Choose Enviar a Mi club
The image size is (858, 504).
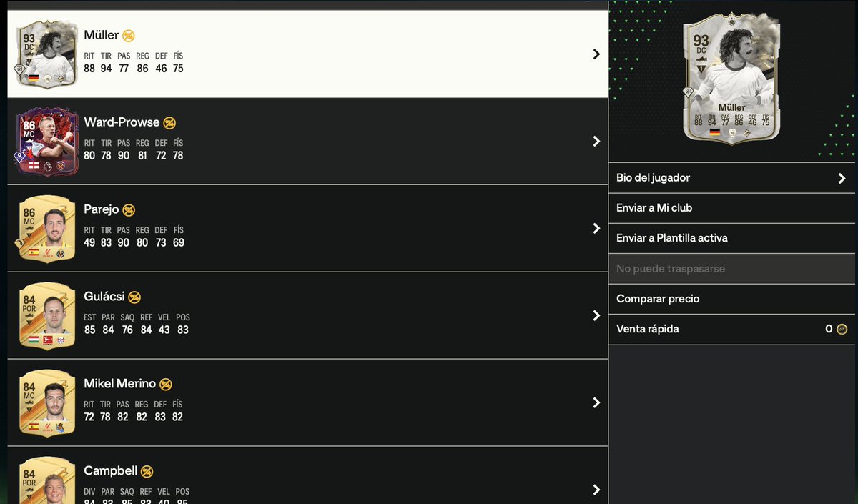point(731,208)
